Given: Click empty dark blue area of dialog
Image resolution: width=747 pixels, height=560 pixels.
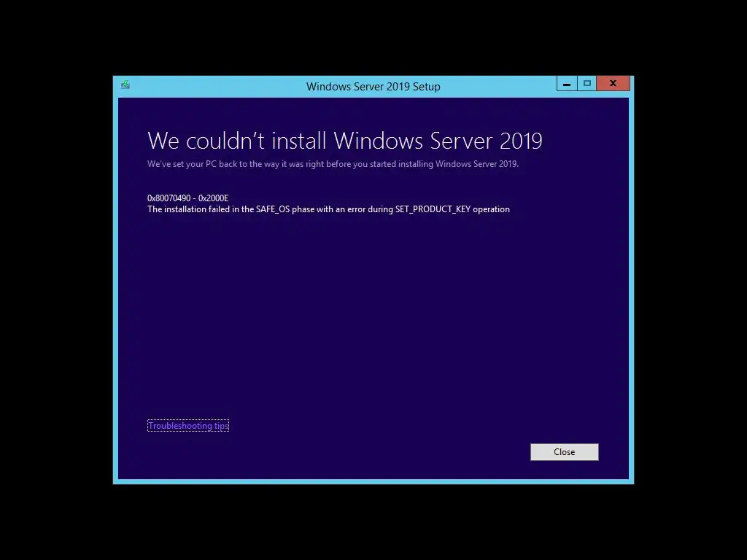Looking at the screenshot, I should point(373,324).
